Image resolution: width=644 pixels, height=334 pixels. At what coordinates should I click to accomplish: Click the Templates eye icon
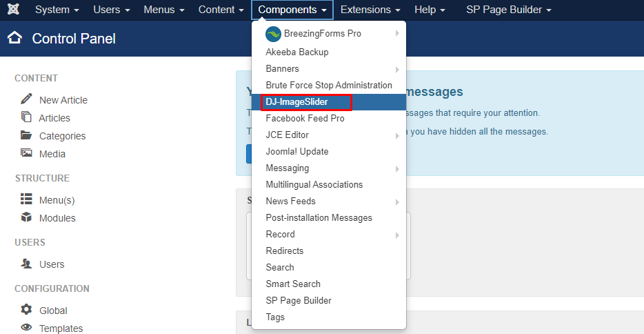point(26,327)
